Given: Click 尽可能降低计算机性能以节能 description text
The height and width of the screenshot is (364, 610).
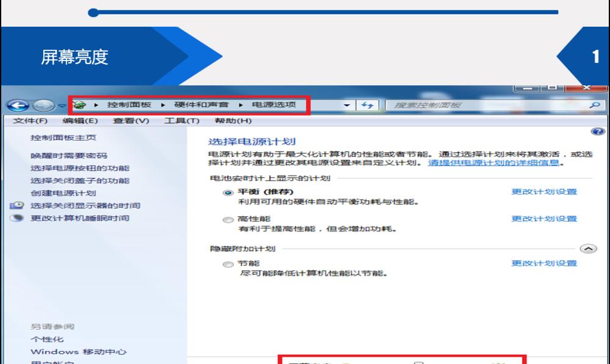Looking at the screenshot, I should coord(314,273).
